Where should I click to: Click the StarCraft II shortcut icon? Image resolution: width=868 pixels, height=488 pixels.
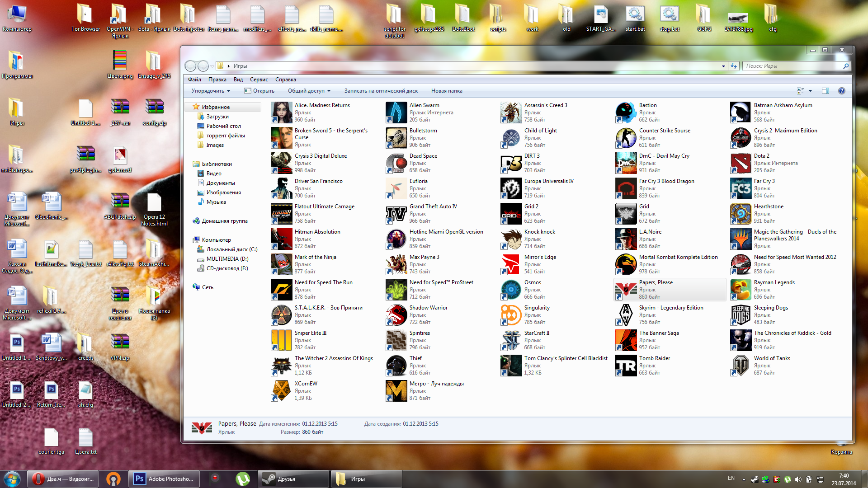click(x=511, y=340)
